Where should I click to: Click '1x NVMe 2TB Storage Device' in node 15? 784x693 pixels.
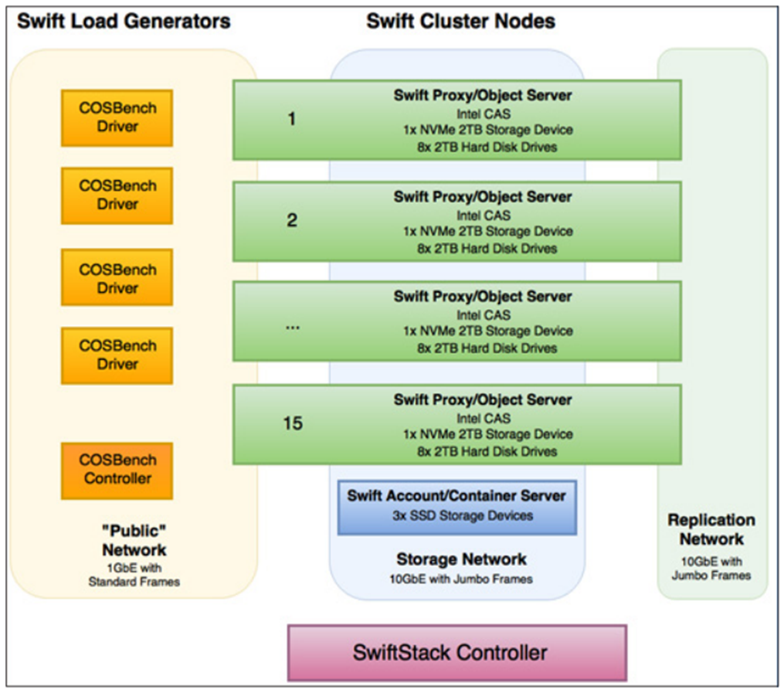[488, 434]
